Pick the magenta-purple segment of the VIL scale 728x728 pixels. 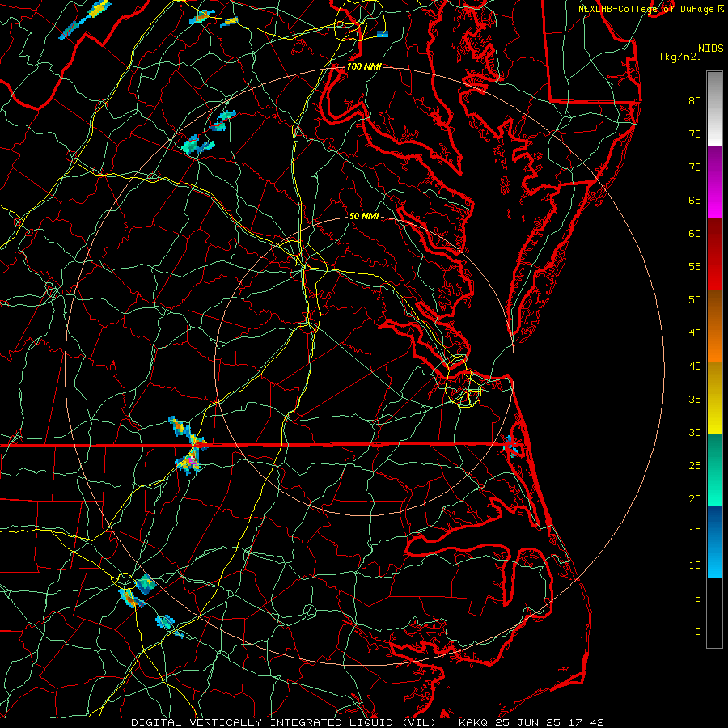[714, 181]
